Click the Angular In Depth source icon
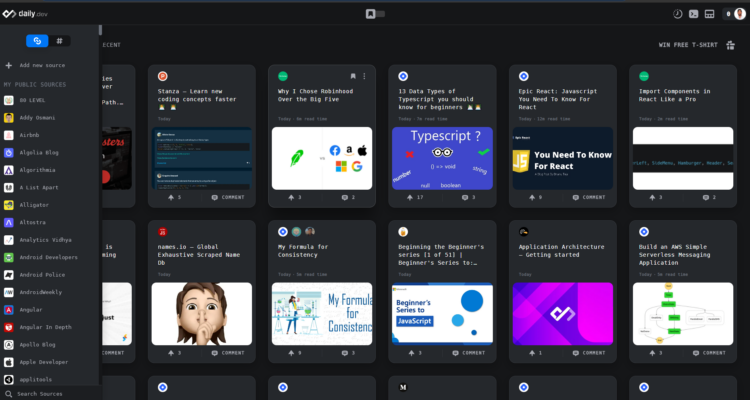 (x=9, y=327)
